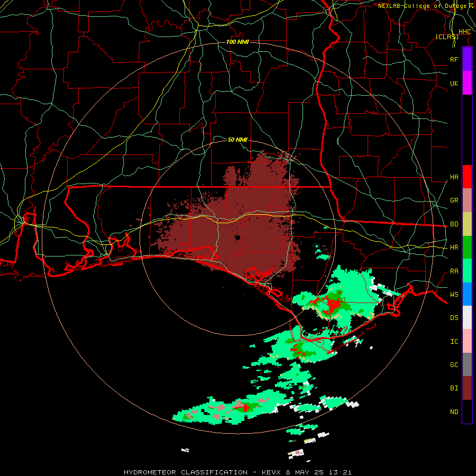Click the RF purple legend swatch
The image size is (476, 476).
coord(467,59)
